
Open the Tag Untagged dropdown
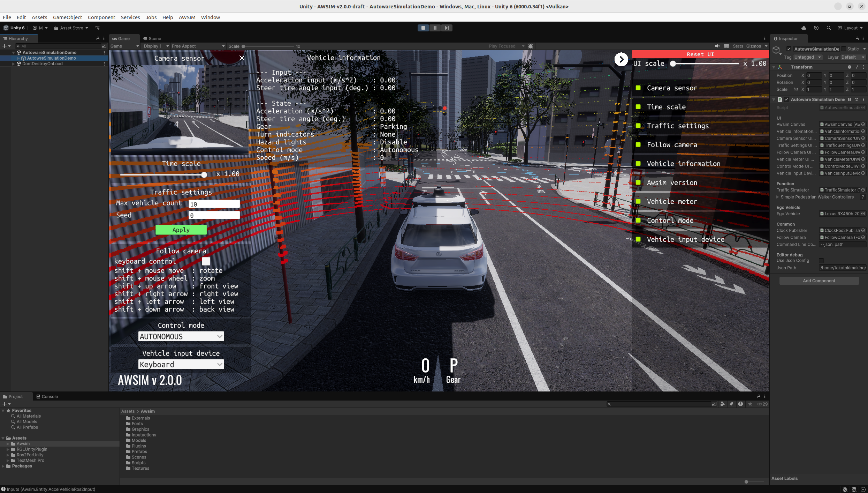tap(807, 57)
